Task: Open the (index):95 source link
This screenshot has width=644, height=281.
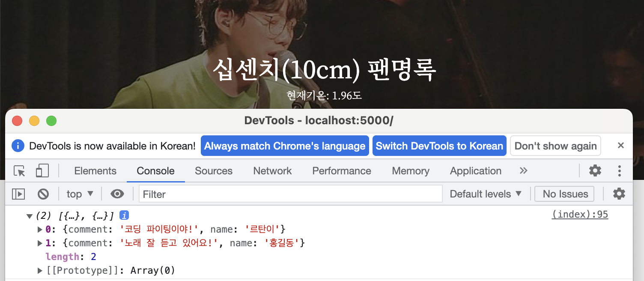Action: (580, 215)
